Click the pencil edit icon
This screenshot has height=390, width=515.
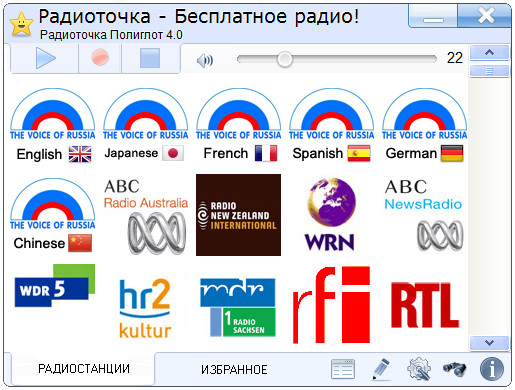click(x=381, y=369)
